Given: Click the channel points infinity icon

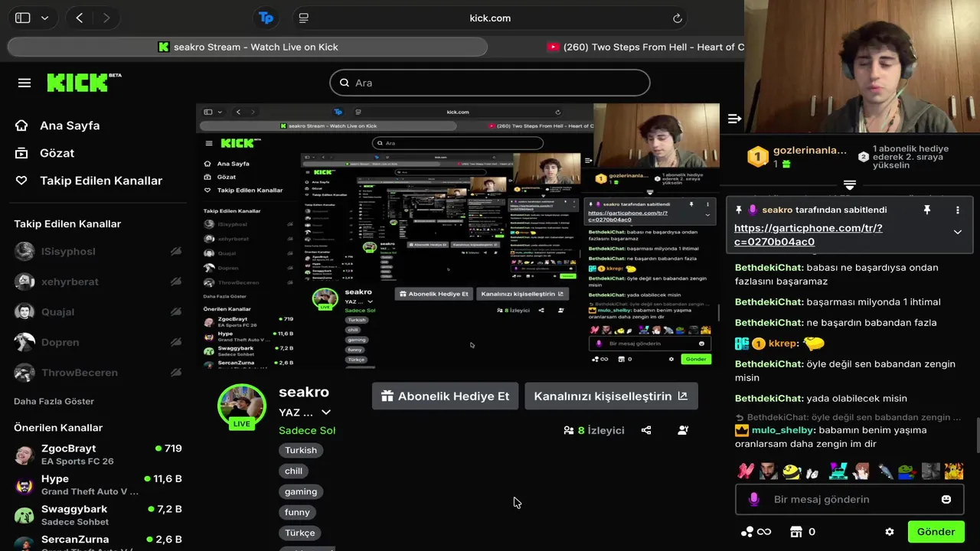Looking at the screenshot, I should (756, 532).
